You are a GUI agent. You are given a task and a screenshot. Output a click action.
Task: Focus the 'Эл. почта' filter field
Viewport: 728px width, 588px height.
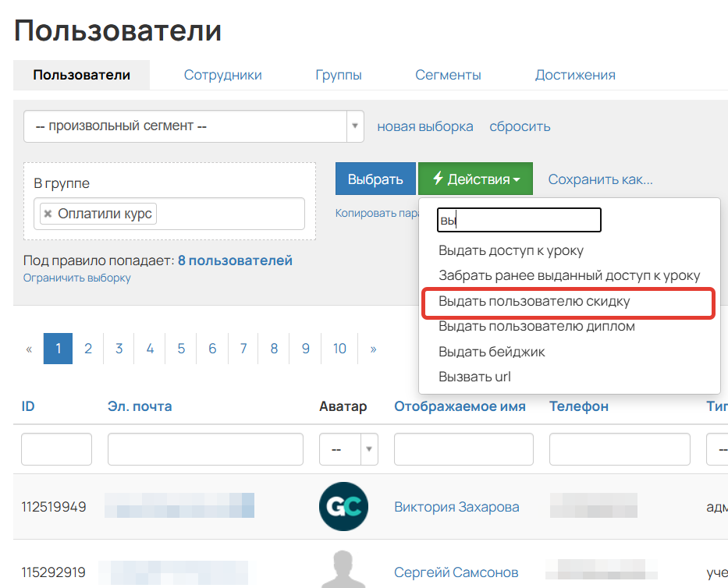pyautogui.click(x=205, y=449)
